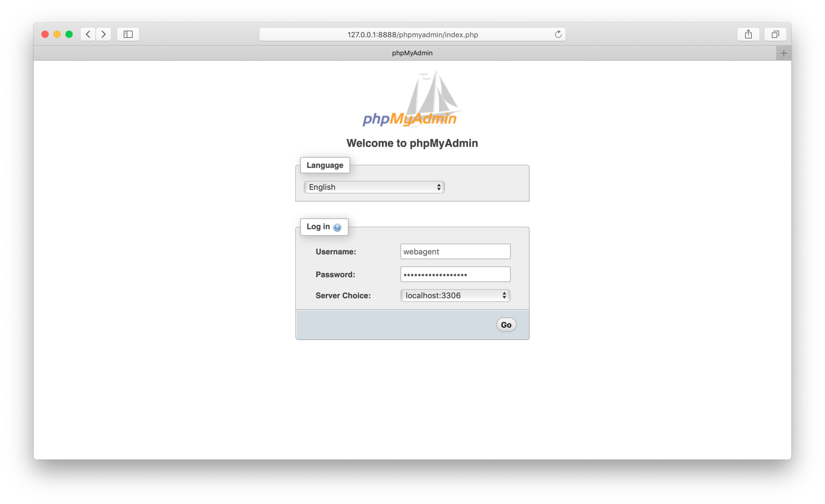Open a new tab with the plus icon
The width and height of the screenshot is (825, 504).
pos(783,53)
